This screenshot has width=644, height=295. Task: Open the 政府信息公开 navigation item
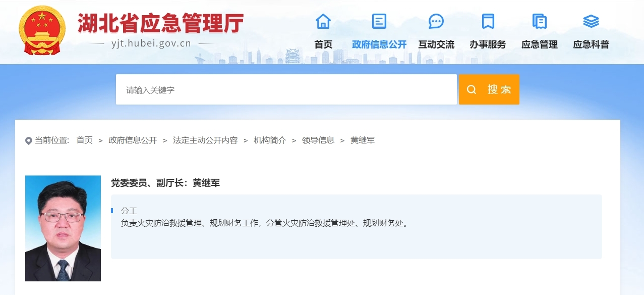(379, 44)
